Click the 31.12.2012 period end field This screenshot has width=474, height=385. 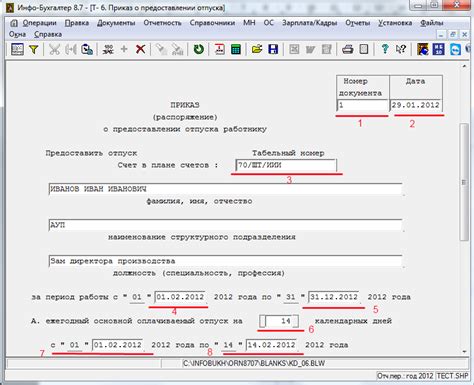click(x=334, y=297)
